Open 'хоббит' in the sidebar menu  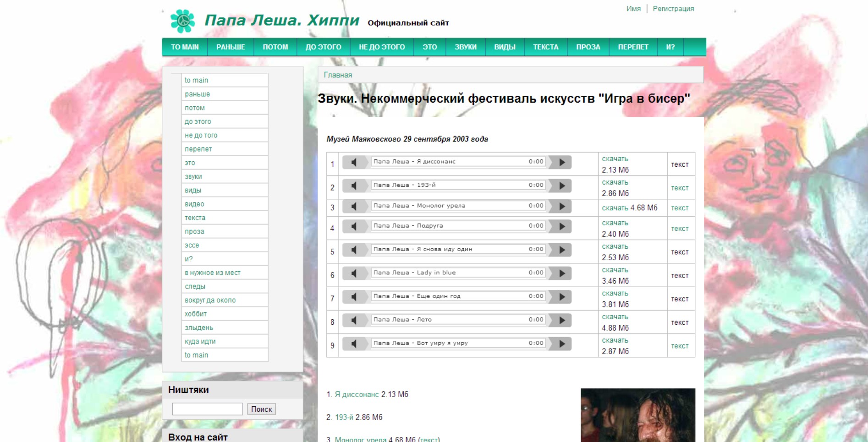(196, 314)
